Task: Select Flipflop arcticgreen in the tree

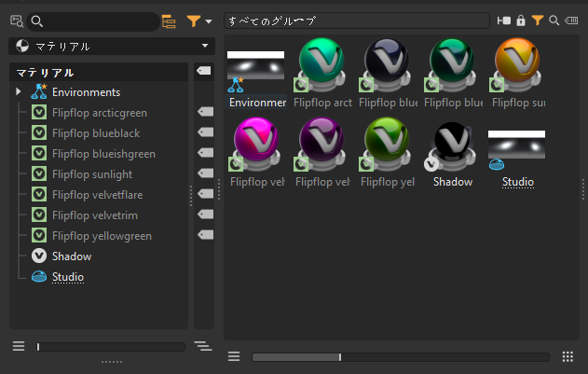Action: [x=100, y=113]
